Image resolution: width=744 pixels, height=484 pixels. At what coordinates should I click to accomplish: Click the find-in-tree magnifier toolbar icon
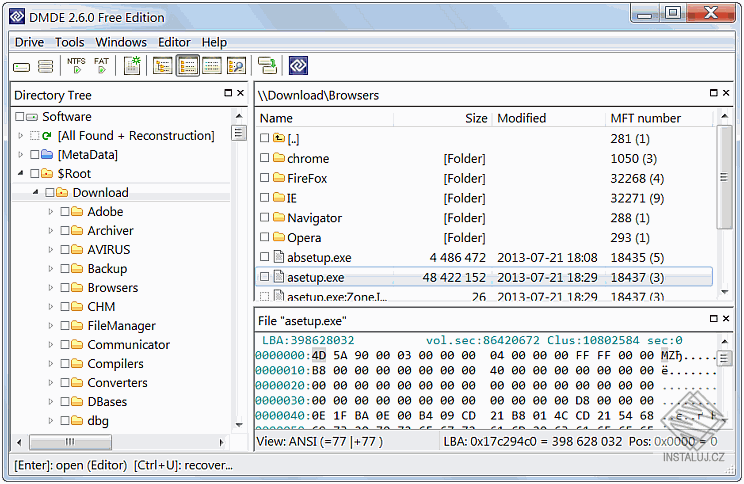236,66
